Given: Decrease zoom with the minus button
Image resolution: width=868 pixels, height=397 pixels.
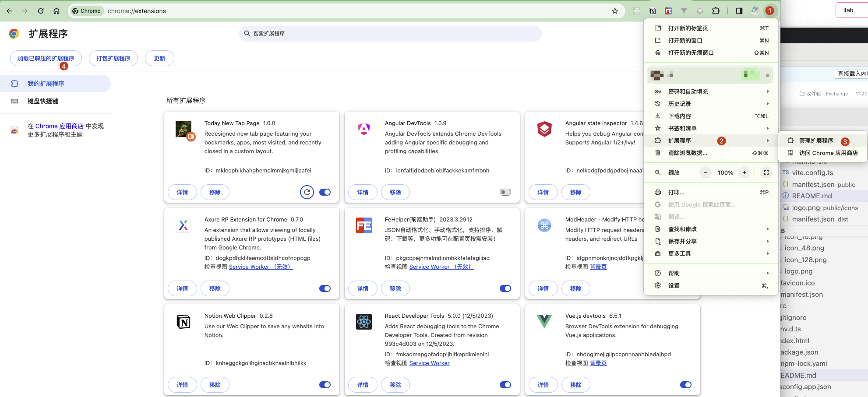Looking at the screenshot, I should coord(706,172).
